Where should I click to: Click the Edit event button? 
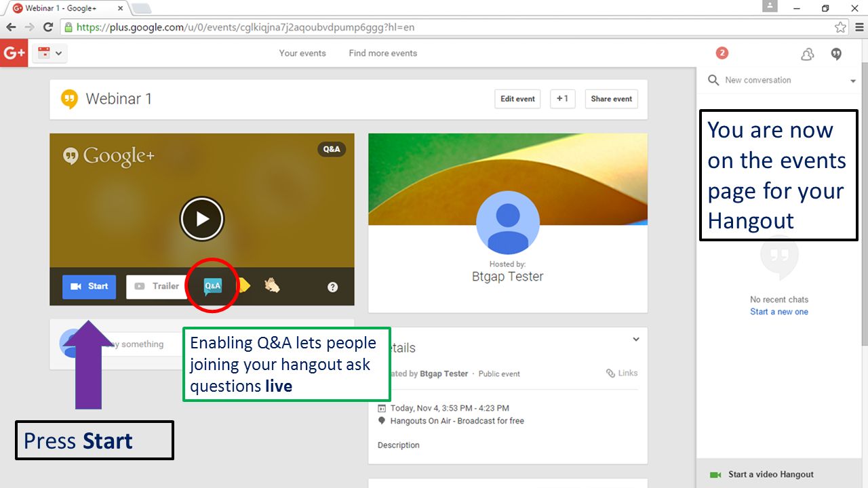pyautogui.click(x=518, y=99)
